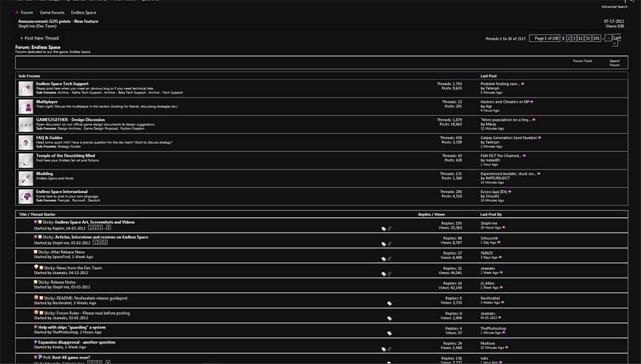Click the FAQ & Guides question mark icon
641x364 pixels.
(26, 142)
